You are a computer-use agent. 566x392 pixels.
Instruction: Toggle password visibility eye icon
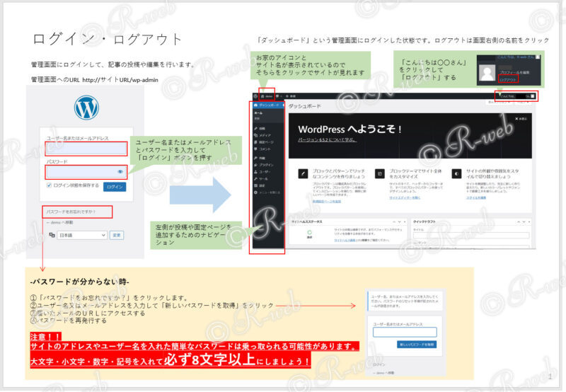coord(120,172)
